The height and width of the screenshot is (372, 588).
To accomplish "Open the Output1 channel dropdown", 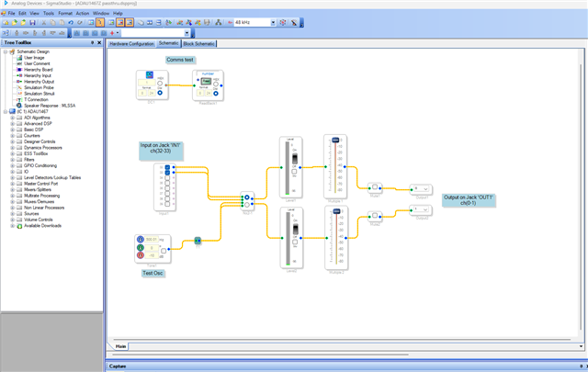I will tap(425, 188).
